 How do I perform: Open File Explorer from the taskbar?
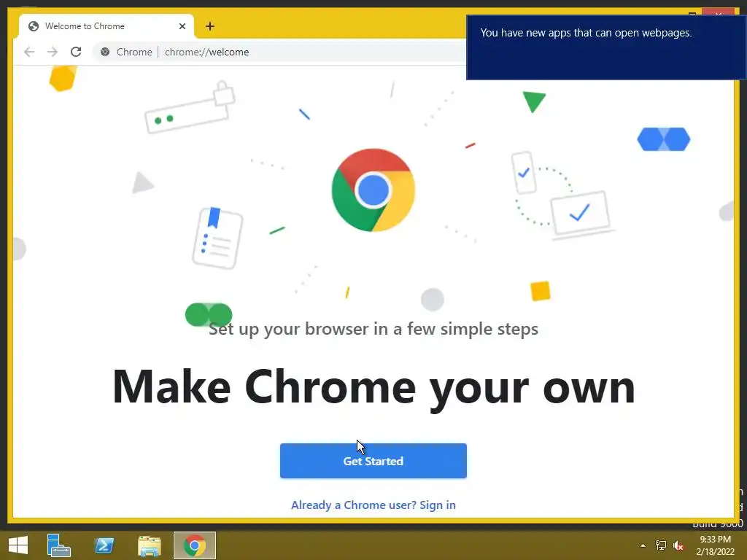(149, 545)
